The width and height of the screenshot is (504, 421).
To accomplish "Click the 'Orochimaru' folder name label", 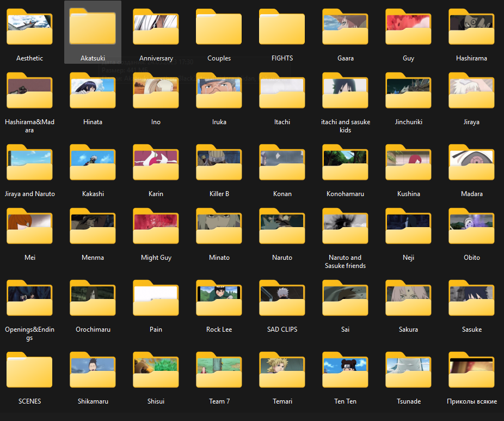I will pos(93,330).
